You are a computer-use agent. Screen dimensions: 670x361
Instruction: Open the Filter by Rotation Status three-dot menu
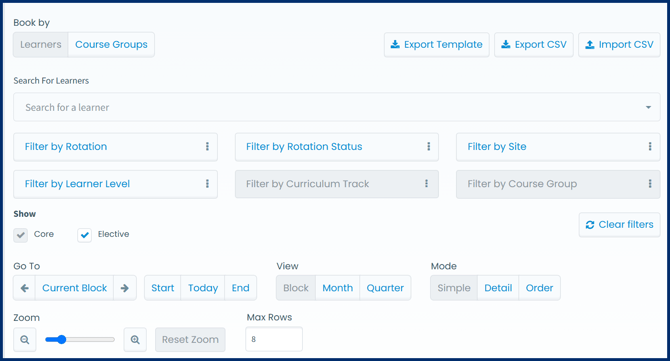[429, 147]
